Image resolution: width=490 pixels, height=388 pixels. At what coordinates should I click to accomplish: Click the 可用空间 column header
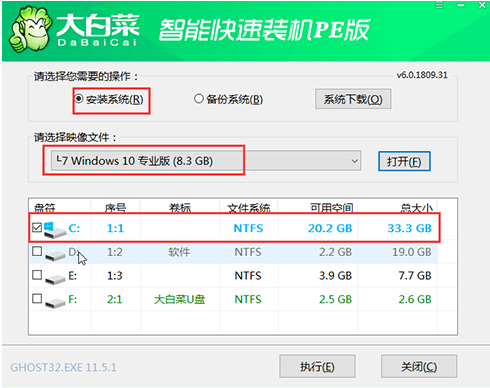pos(331,208)
